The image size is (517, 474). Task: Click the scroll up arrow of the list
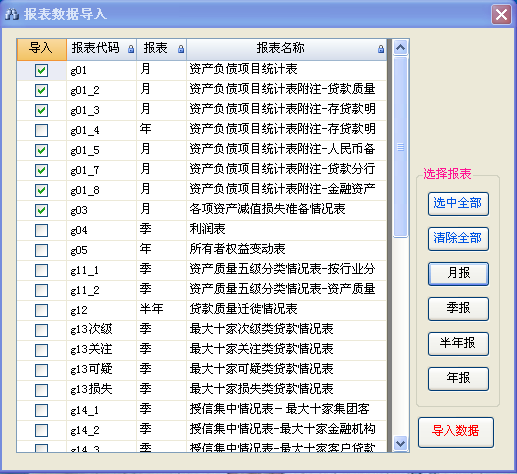tap(400, 48)
